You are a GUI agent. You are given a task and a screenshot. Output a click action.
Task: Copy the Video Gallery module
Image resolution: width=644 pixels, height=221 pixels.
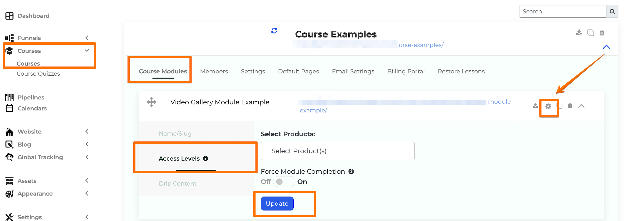(560, 106)
